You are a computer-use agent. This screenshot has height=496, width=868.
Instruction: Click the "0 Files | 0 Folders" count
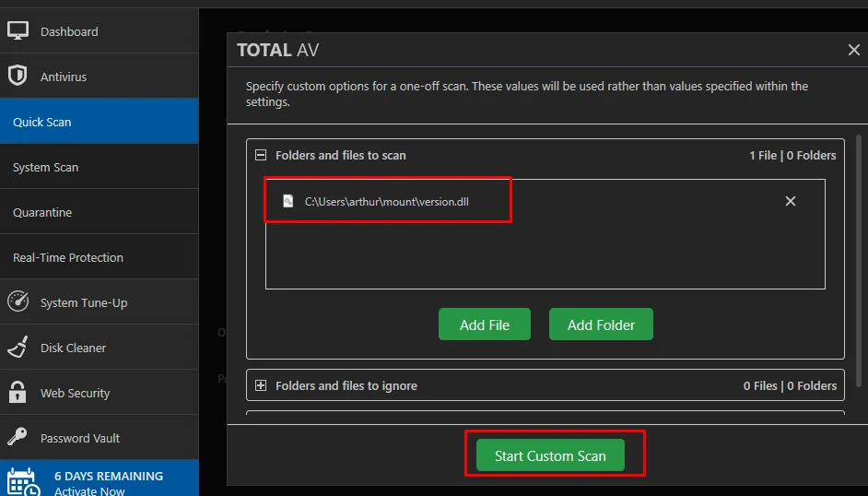point(790,386)
